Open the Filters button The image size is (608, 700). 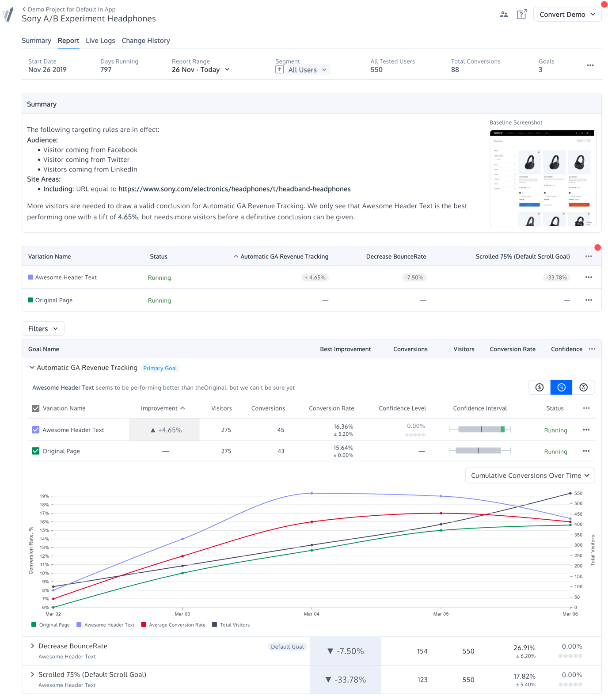point(43,329)
